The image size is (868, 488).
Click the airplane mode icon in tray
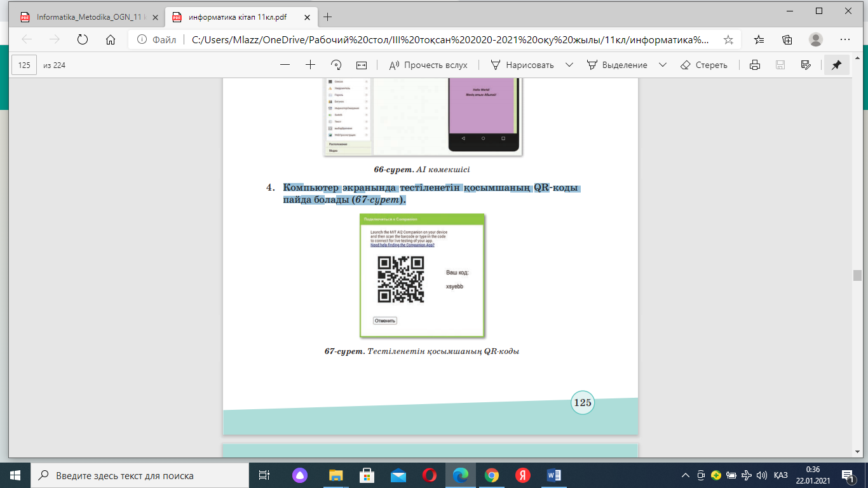point(746,475)
